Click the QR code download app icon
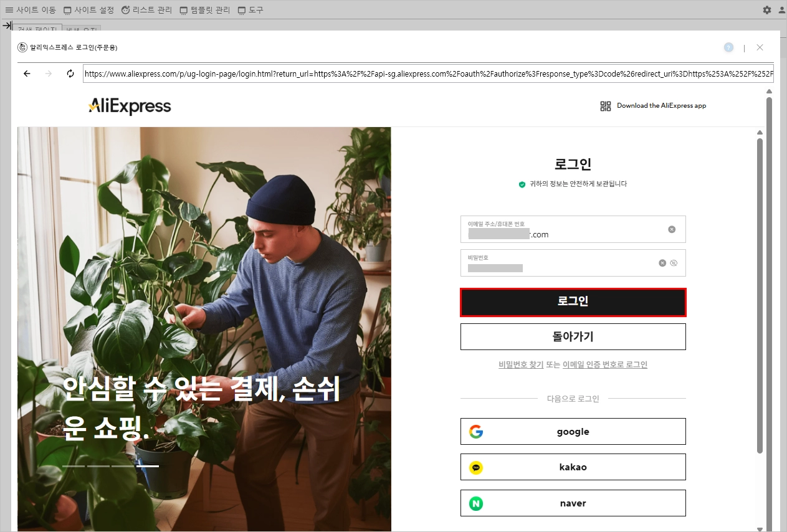 tap(606, 106)
